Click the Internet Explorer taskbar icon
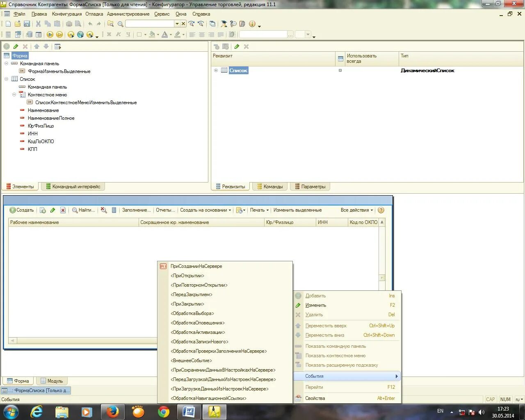 pyautogui.click(x=36, y=411)
